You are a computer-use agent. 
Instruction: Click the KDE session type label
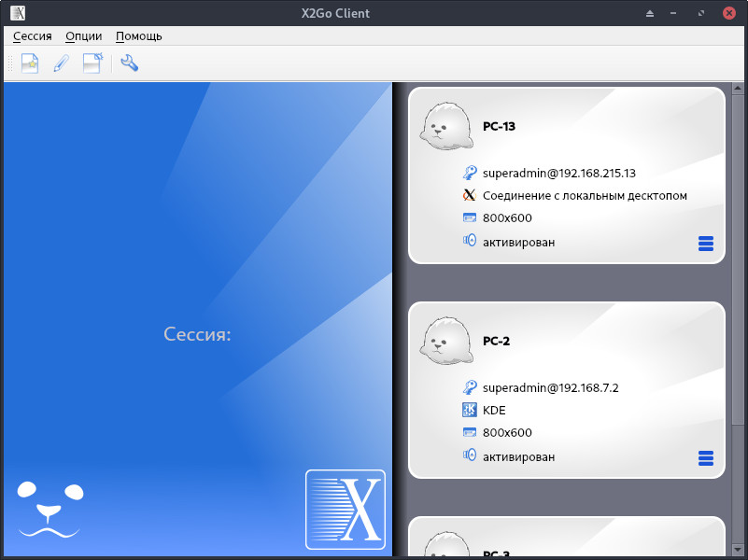494,411
